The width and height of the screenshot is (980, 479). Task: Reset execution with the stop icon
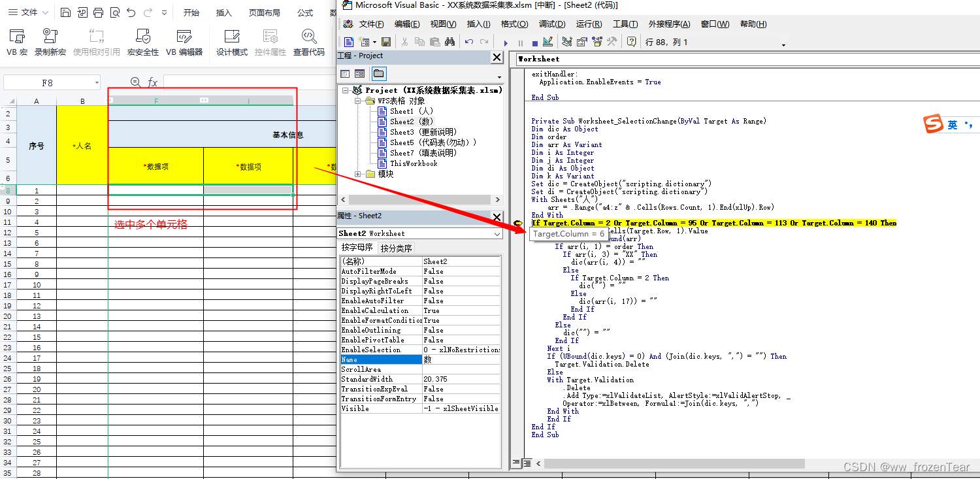(x=534, y=42)
